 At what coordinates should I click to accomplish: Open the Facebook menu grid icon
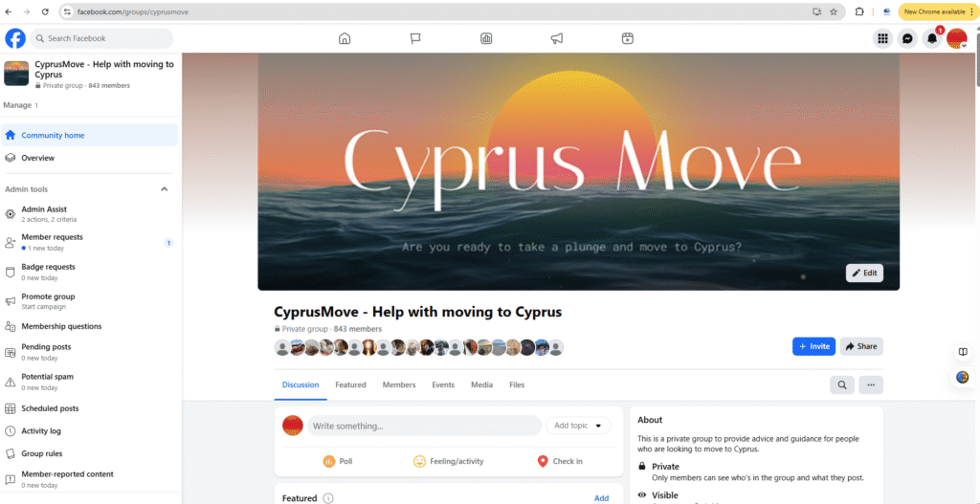pyautogui.click(x=882, y=38)
